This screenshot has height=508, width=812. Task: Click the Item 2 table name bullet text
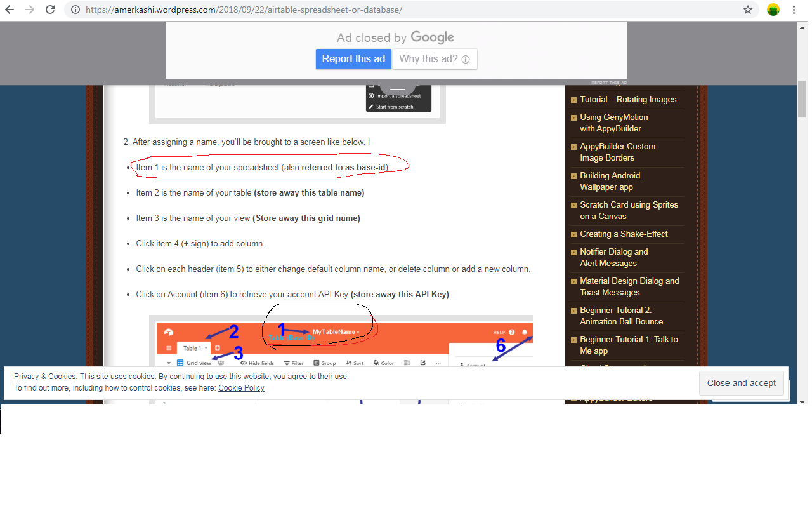point(250,192)
